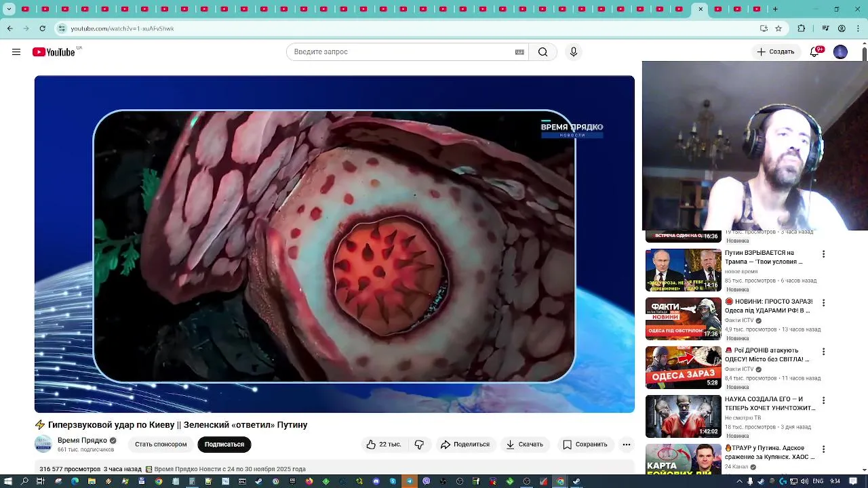Image resolution: width=868 pixels, height=488 pixels.
Task: Like the video with thumbs up
Action: point(383,445)
